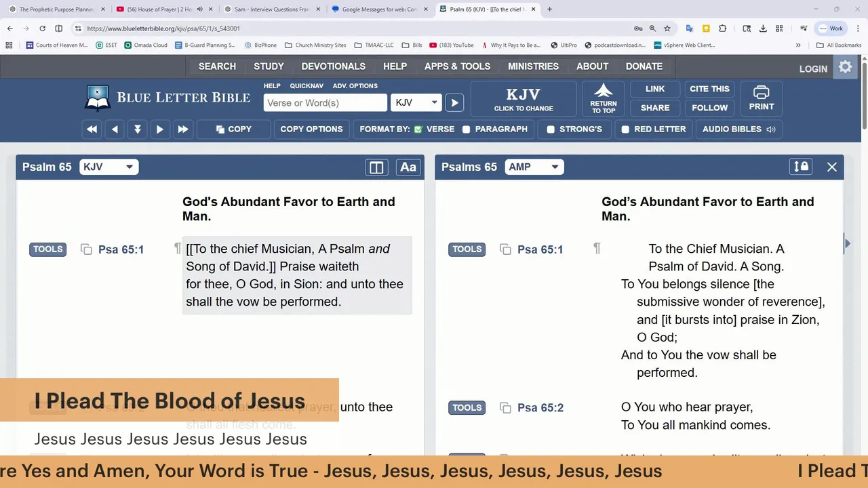Image resolution: width=868 pixels, height=488 pixels.
Task: Click the COPY OPTIONS button
Action: 311,129
